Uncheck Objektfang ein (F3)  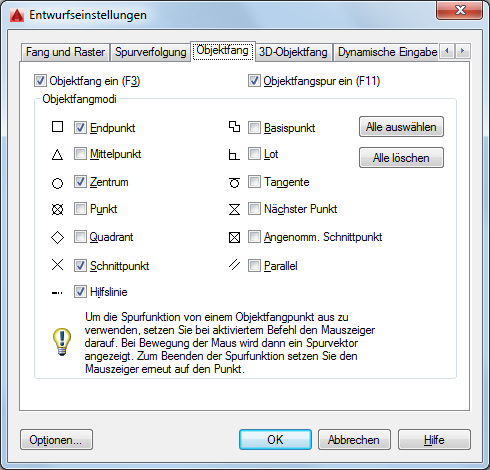(x=40, y=81)
